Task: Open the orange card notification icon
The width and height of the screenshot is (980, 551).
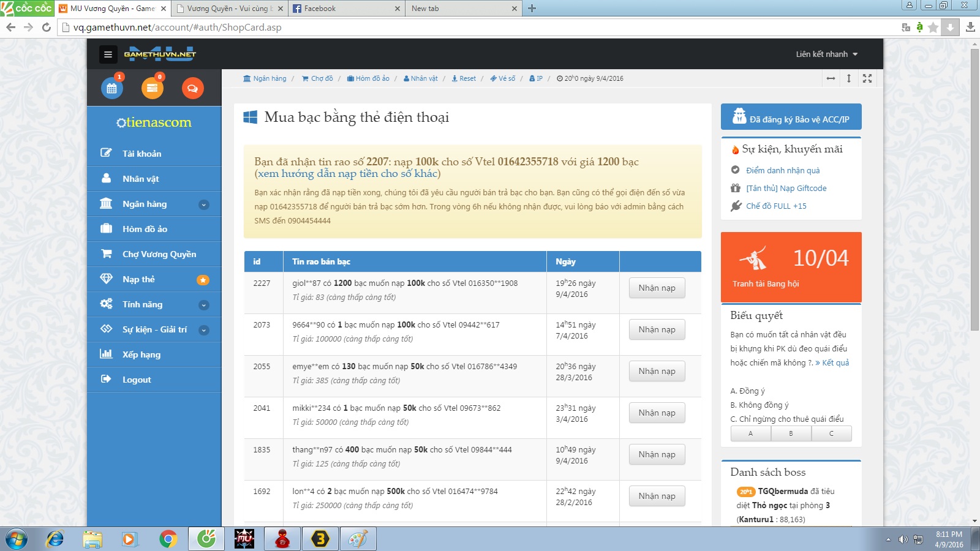Action: [x=152, y=88]
